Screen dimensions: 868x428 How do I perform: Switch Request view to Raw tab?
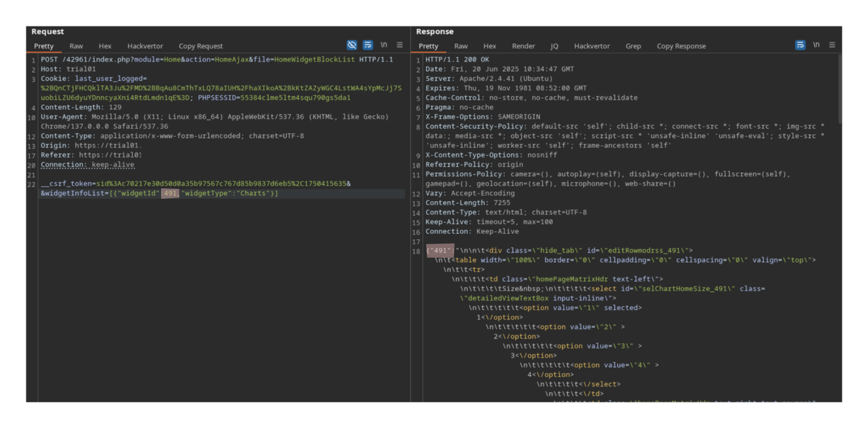[x=76, y=46]
